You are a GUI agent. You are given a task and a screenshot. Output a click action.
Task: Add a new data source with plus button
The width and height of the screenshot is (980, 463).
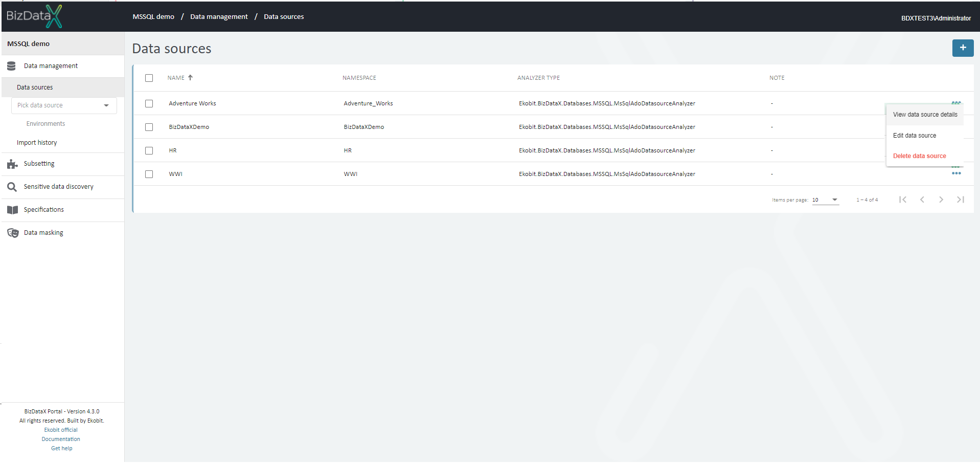(x=963, y=48)
